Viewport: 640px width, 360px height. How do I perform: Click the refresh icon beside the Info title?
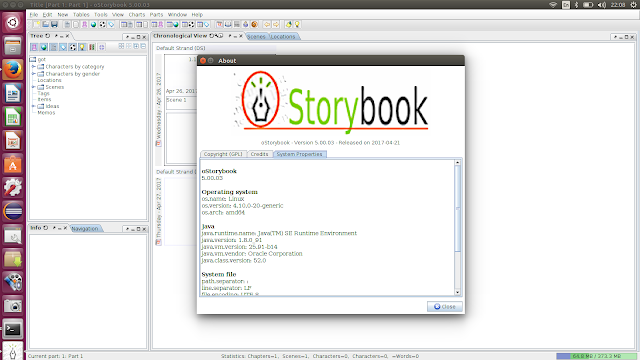pos(46,228)
